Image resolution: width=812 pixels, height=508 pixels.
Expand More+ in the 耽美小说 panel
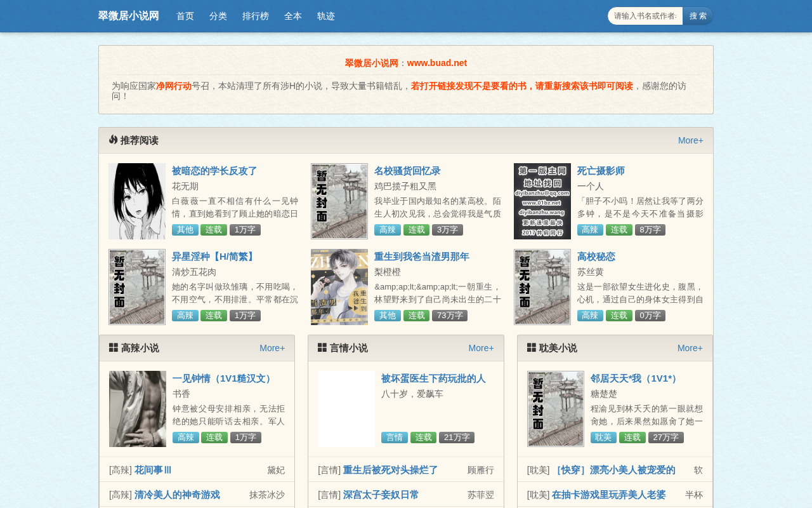coord(690,348)
